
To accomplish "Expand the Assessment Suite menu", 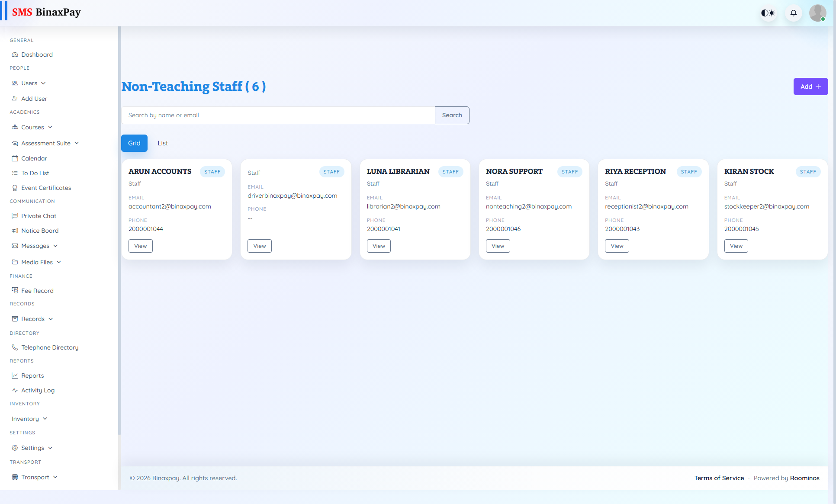I will coord(46,143).
